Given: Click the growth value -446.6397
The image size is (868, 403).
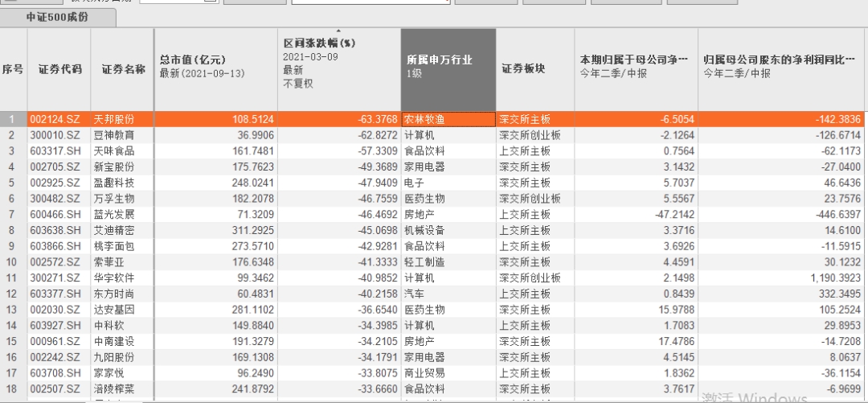Looking at the screenshot, I should (781, 214).
